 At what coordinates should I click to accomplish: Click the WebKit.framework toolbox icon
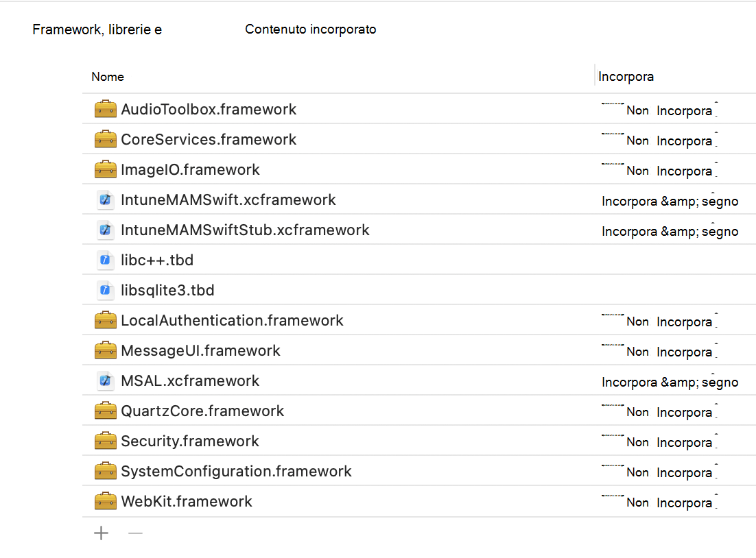(x=106, y=501)
